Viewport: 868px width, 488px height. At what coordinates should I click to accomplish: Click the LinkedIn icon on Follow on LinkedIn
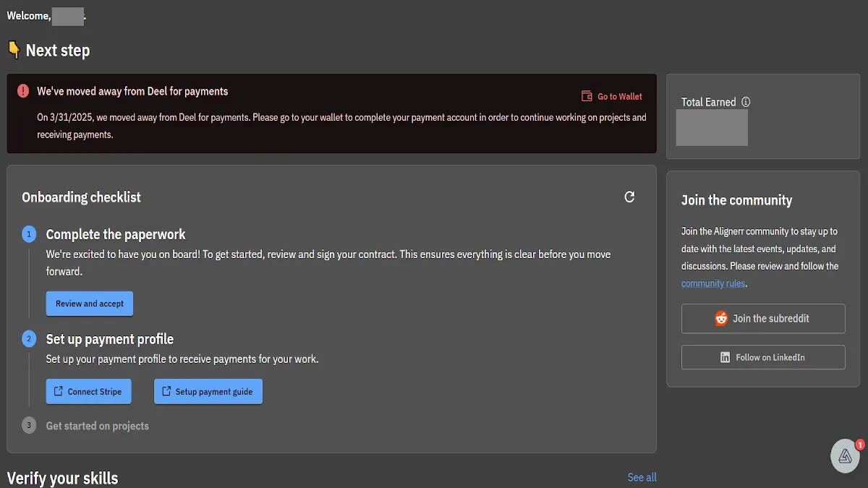726,356
